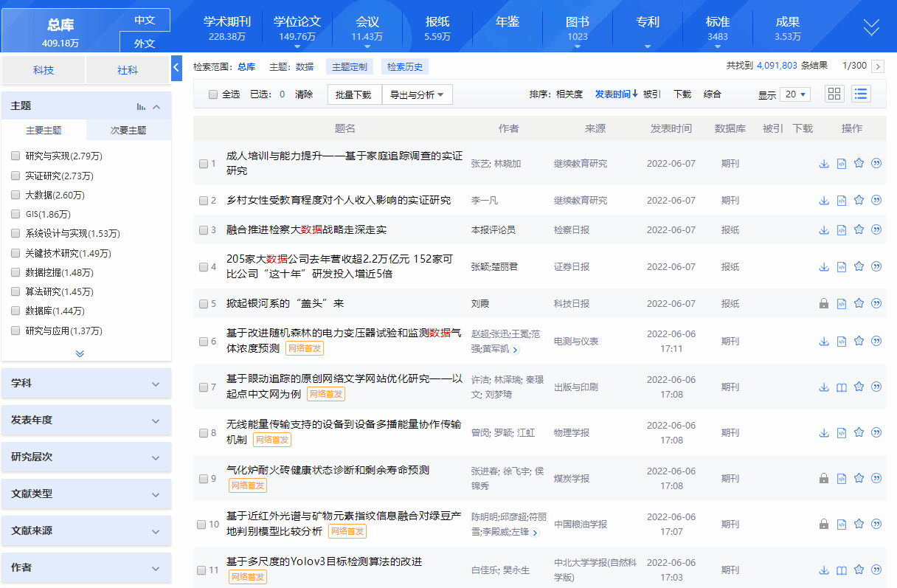Viewport: 897px width, 588px height.
Task: Click the lock icon on result 5
Action: pos(824,303)
